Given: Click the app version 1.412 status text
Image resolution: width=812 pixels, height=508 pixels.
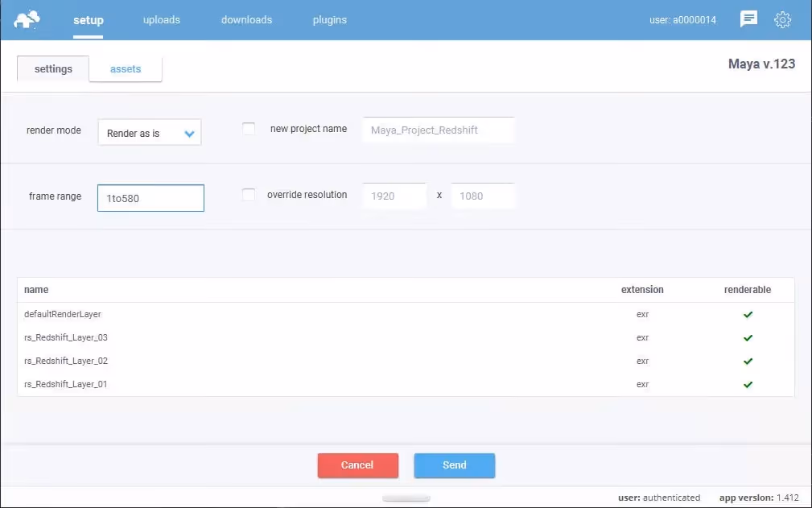Looking at the screenshot, I should [x=759, y=498].
